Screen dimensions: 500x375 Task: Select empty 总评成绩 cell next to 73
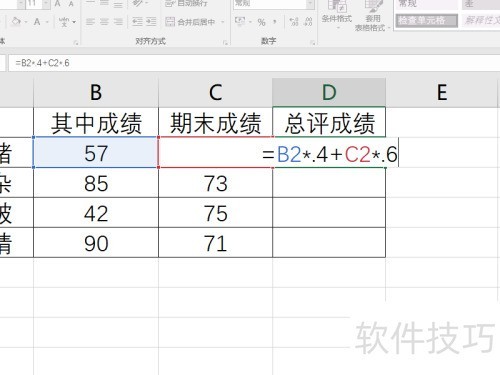pos(329,183)
